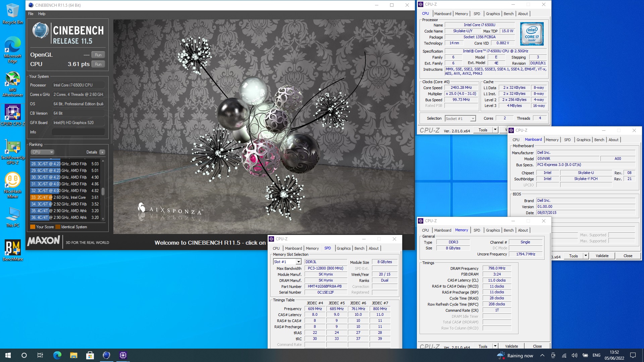The height and width of the screenshot is (362, 644).
Task: Open Tools dropdown arrow in Memory CPU-Z window
Action: pos(495,346)
